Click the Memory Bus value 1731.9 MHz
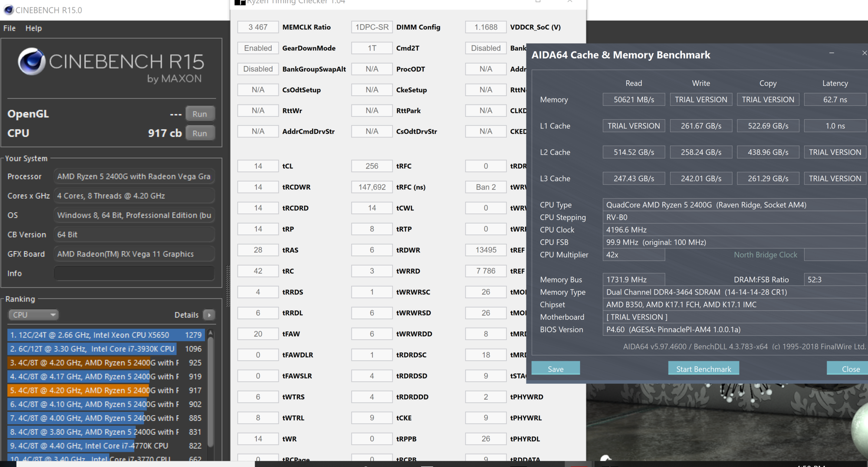Screen dimensions: 868x467 click(634, 280)
